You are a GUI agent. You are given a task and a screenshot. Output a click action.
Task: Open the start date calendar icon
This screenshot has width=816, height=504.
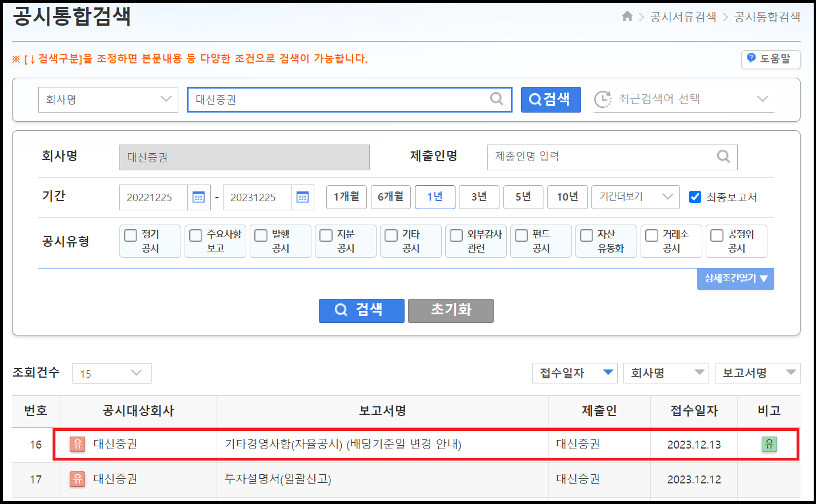(x=199, y=197)
